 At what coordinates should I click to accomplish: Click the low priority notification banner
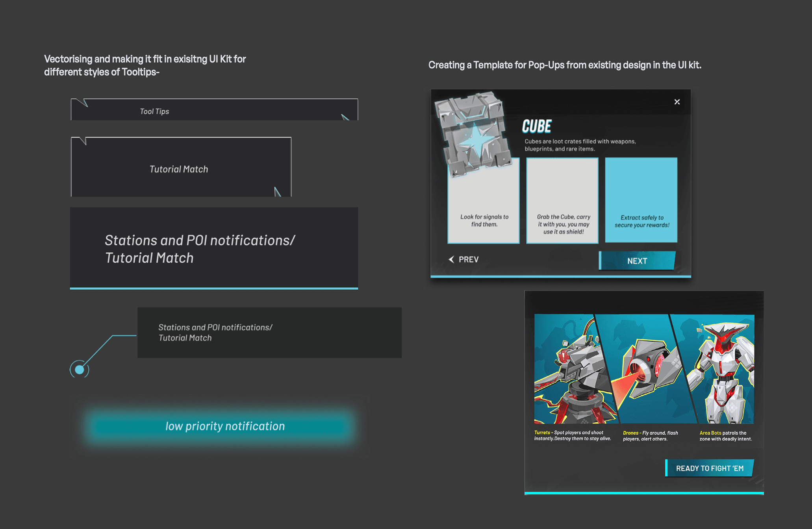tap(224, 426)
